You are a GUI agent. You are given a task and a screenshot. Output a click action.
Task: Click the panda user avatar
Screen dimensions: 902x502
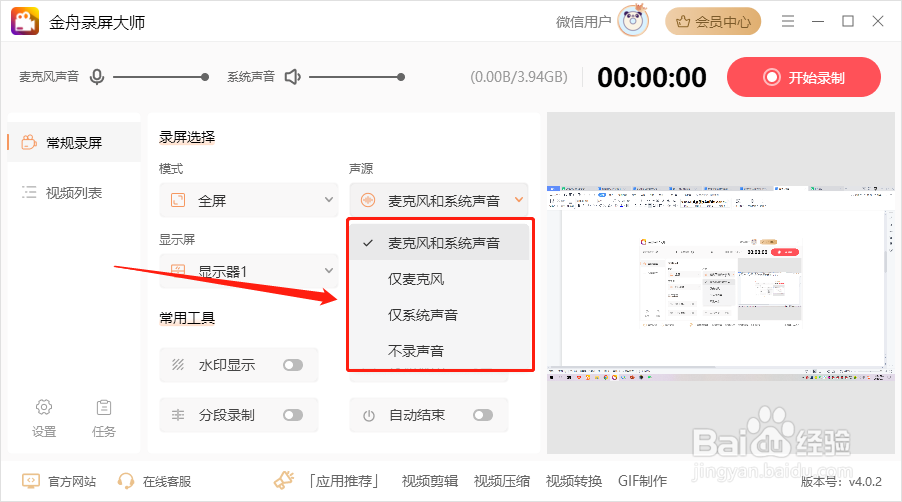click(633, 21)
